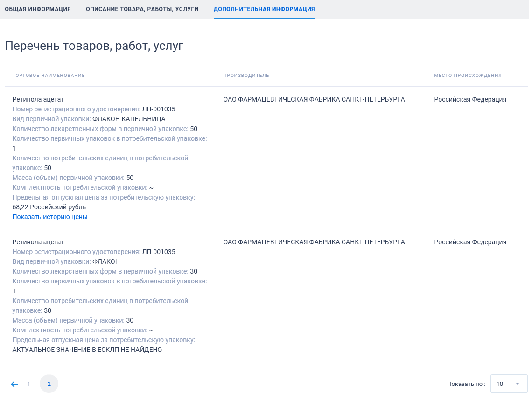The width and height of the screenshot is (532, 399).
Task: Click Ретинола ацетат in the ФЛАКОН row
Action: pyautogui.click(x=38, y=242)
